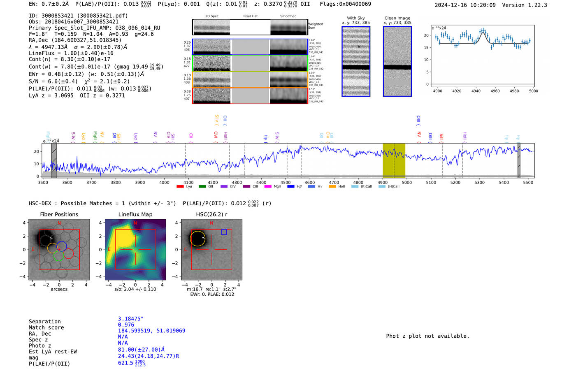Click the yellow aperture circle in the HSC image

pyautogui.click(x=198, y=239)
